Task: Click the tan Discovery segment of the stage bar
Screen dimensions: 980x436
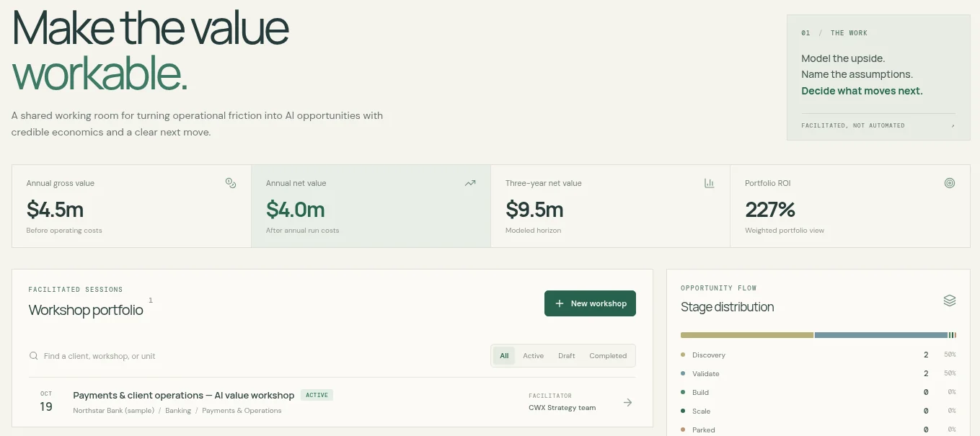Action: point(747,335)
